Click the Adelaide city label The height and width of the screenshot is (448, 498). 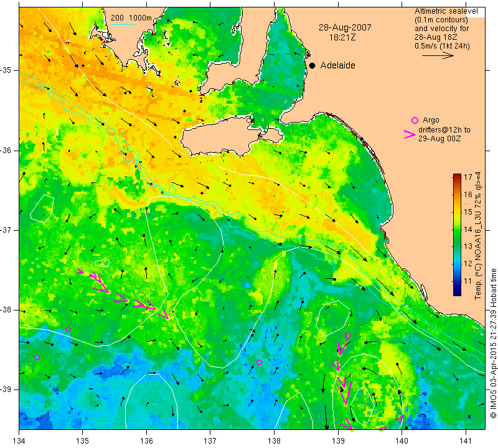click(337, 65)
